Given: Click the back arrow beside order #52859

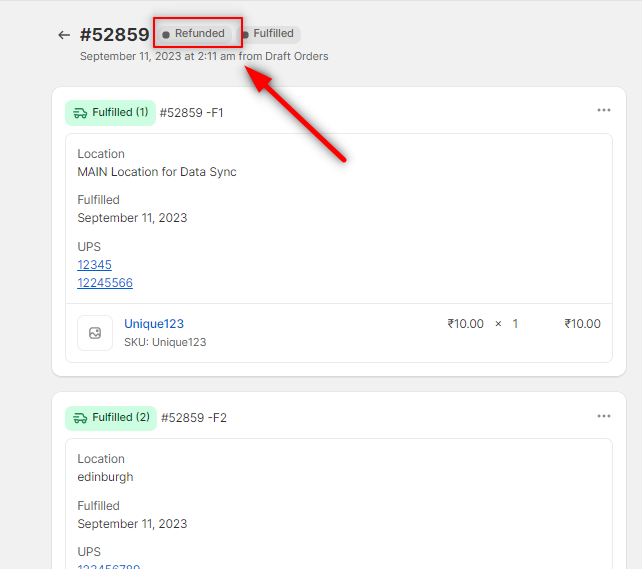Looking at the screenshot, I should (x=64, y=35).
